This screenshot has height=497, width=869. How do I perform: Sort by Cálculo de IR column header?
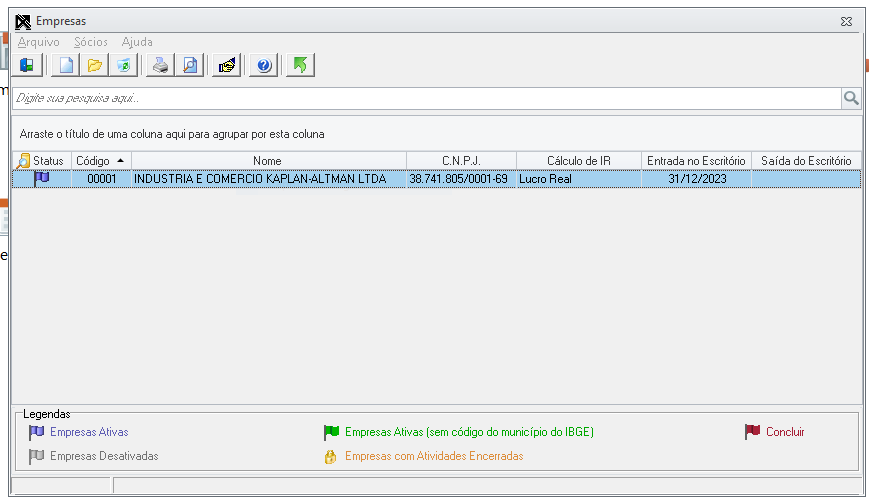pyautogui.click(x=578, y=161)
